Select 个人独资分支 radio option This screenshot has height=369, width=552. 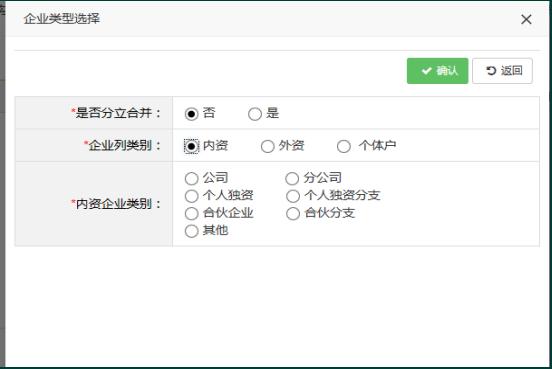[293, 196]
